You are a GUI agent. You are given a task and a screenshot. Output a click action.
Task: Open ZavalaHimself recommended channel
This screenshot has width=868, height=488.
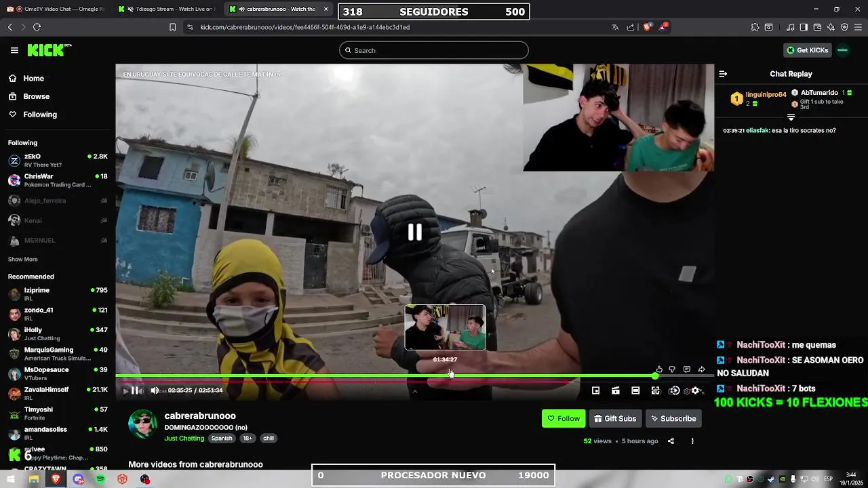click(x=58, y=393)
